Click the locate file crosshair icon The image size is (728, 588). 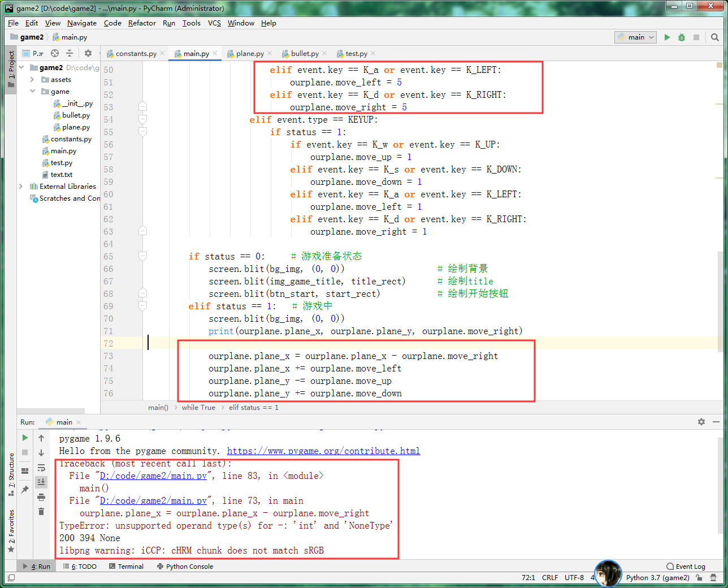point(55,53)
